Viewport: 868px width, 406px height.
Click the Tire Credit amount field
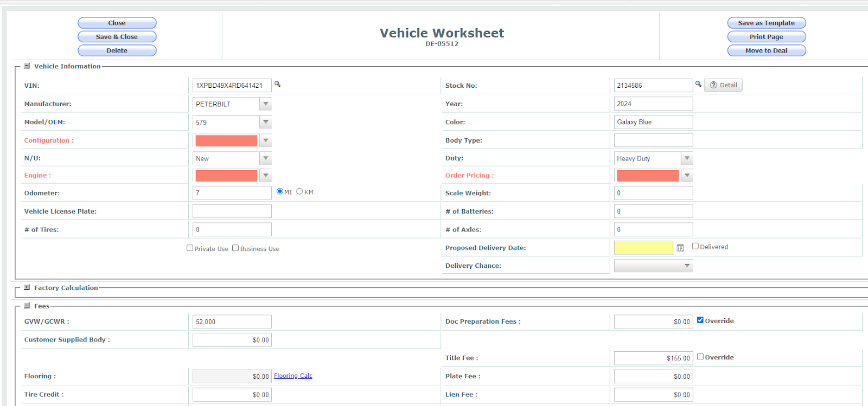232,395
